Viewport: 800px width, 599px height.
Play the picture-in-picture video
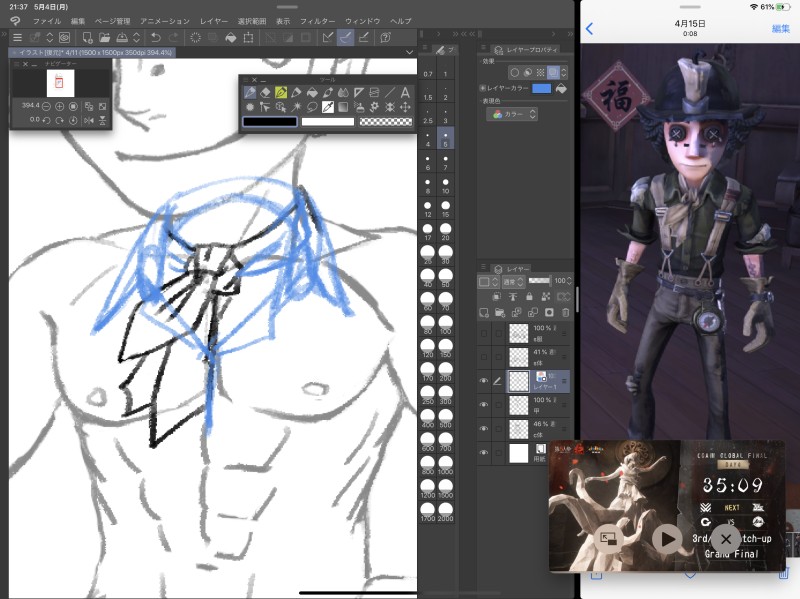[x=667, y=539]
